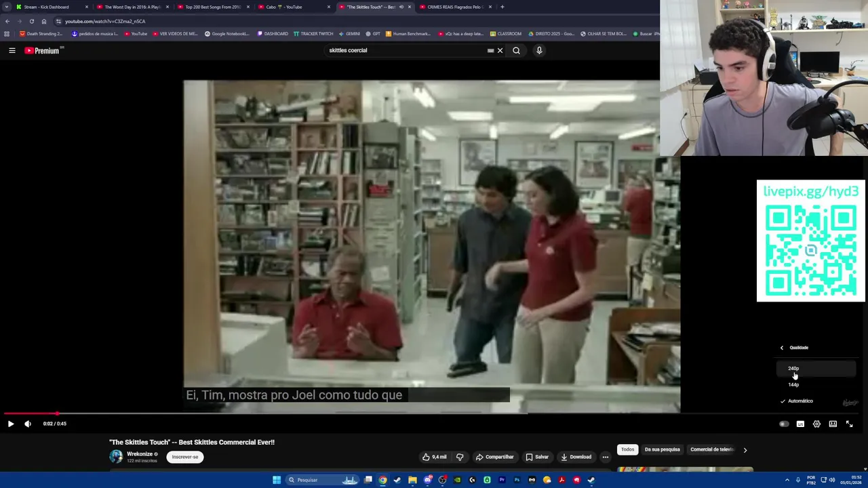
Task: Open the more actions ellipsis menu
Action: (606, 457)
